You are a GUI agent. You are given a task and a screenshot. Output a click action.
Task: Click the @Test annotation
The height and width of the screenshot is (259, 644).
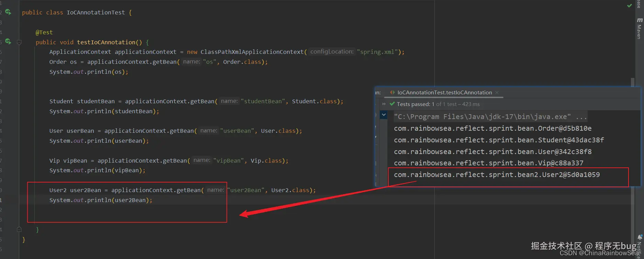pyautogui.click(x=44, y=32)
